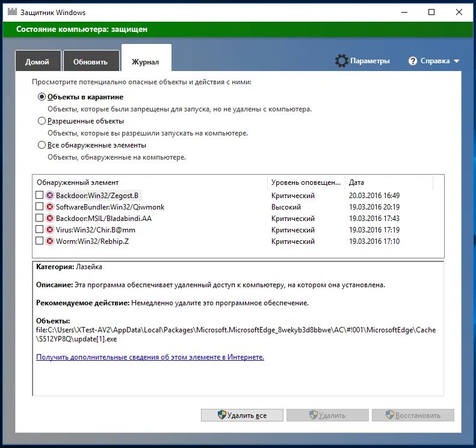Image resolution: width=476 pixels, height=448 pixels.
Task: Select the Backdoor:MSIL/Bladabindi.AA entry
Action: tap(104, 219)
